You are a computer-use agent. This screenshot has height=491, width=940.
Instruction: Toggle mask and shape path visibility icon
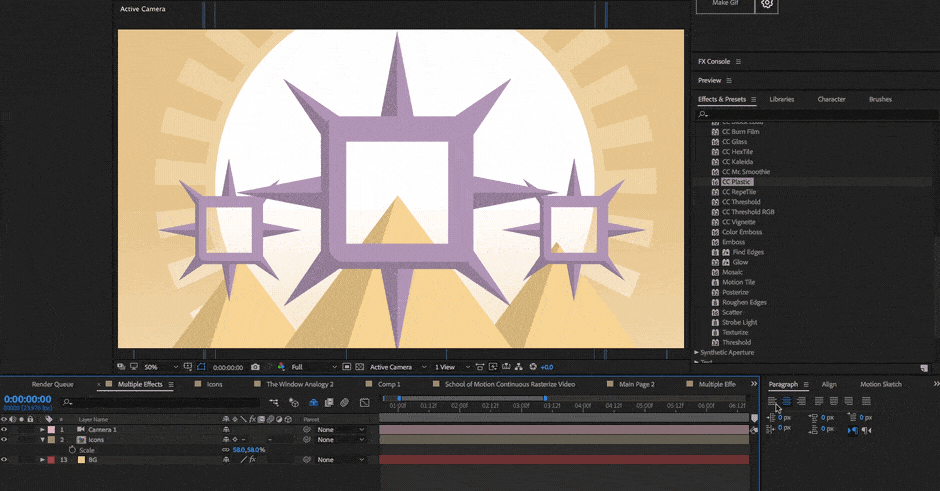pos(201,367)
